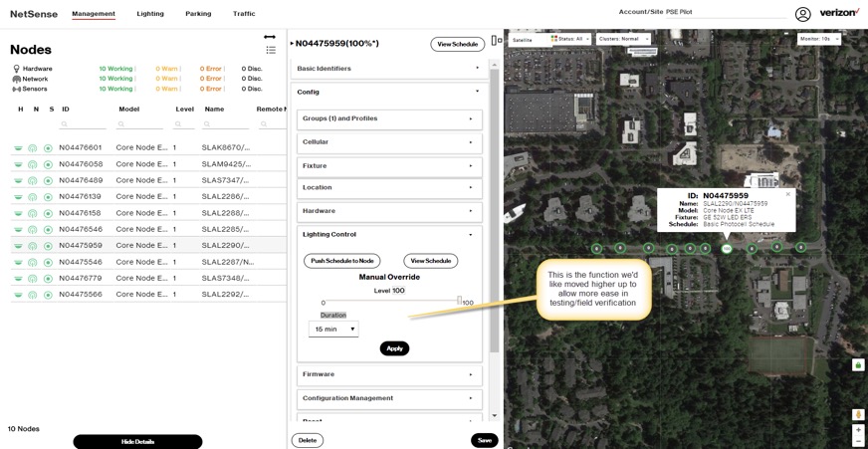Expand the Basic Identifiers section

click(x=389, y=68)
